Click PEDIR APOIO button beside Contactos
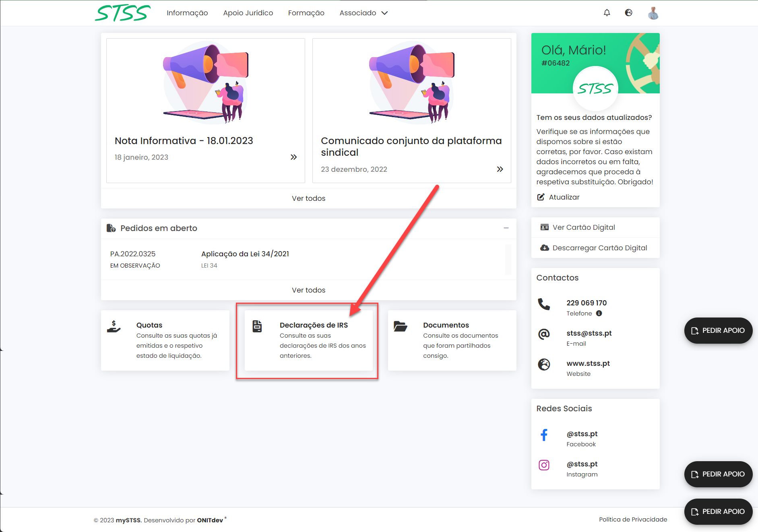Viewport: 758px width, 532px height. 718,330
